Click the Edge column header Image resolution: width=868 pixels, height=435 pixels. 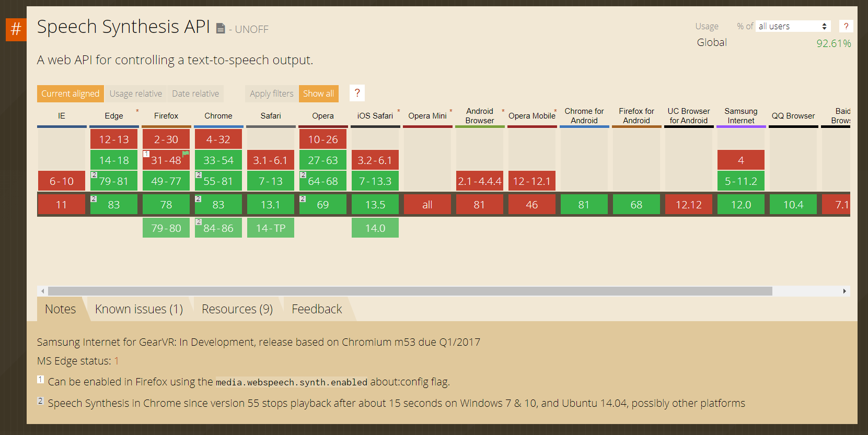pyautogui.click(x=114, y=116)
